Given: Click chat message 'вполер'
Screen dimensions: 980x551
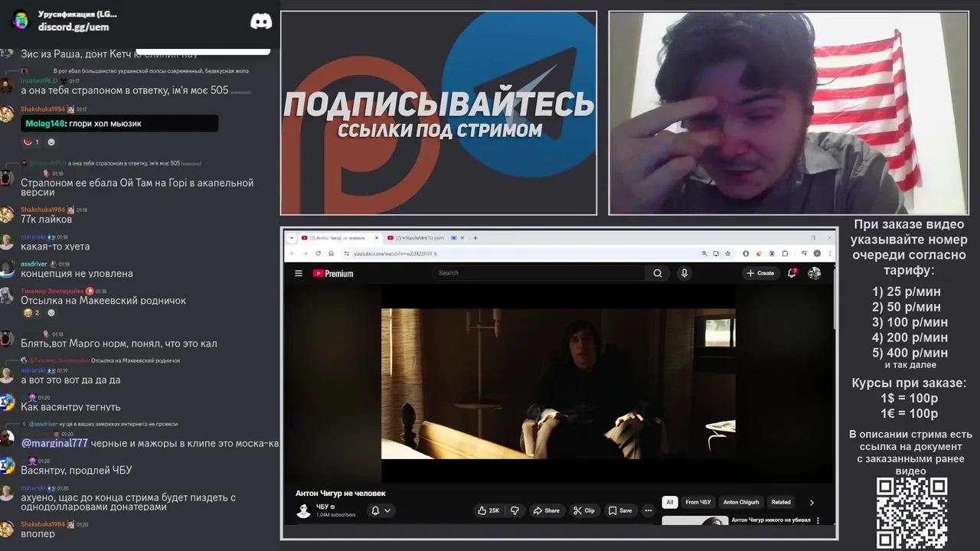Looking at the screenshot, I should [x=38, y=534].
